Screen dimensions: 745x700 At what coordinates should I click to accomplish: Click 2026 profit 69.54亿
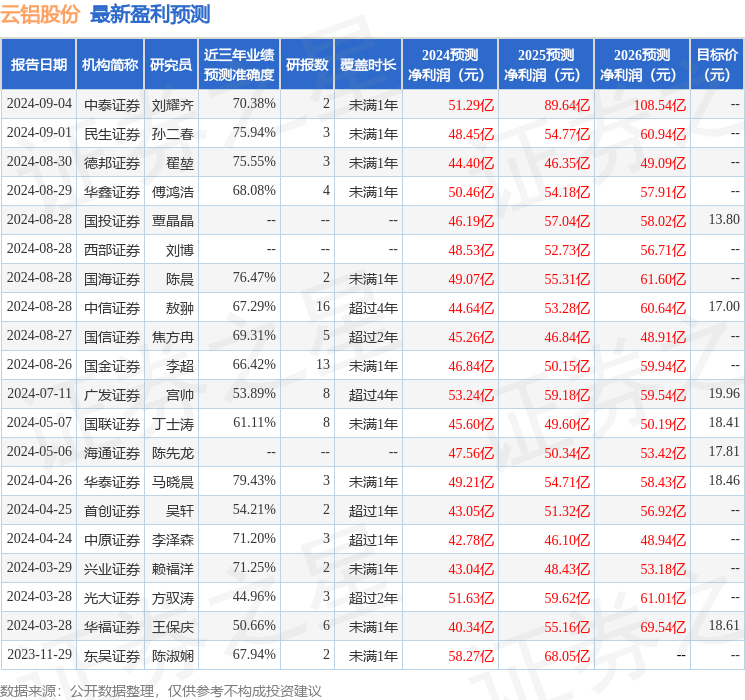663,627
